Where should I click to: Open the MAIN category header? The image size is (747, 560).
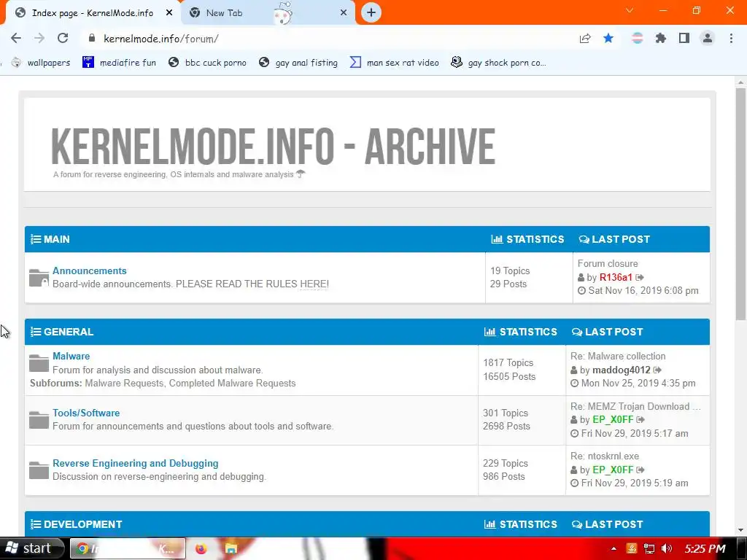click(56, 239)
